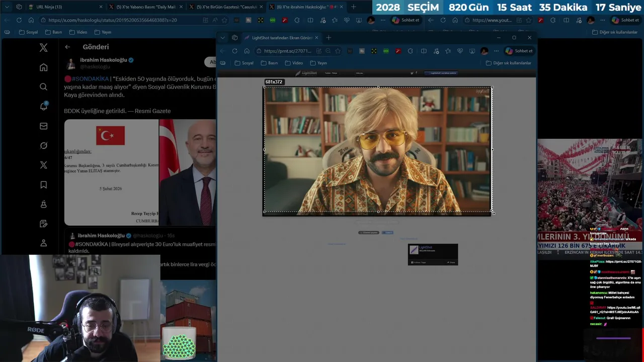Viewport: 644px width, 362px height.
Task: Open notifications bell in X sidebar
Action: click(x=44, y=106)
